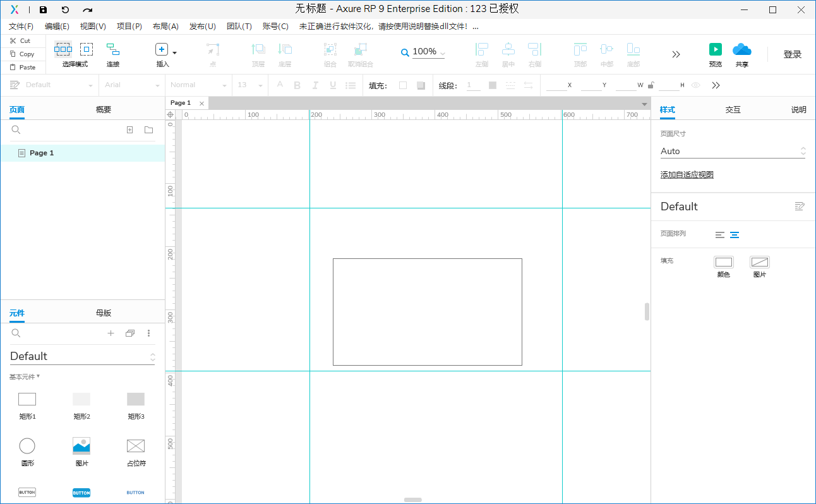Click the Save icon in title bar

(x=43, y=10)
